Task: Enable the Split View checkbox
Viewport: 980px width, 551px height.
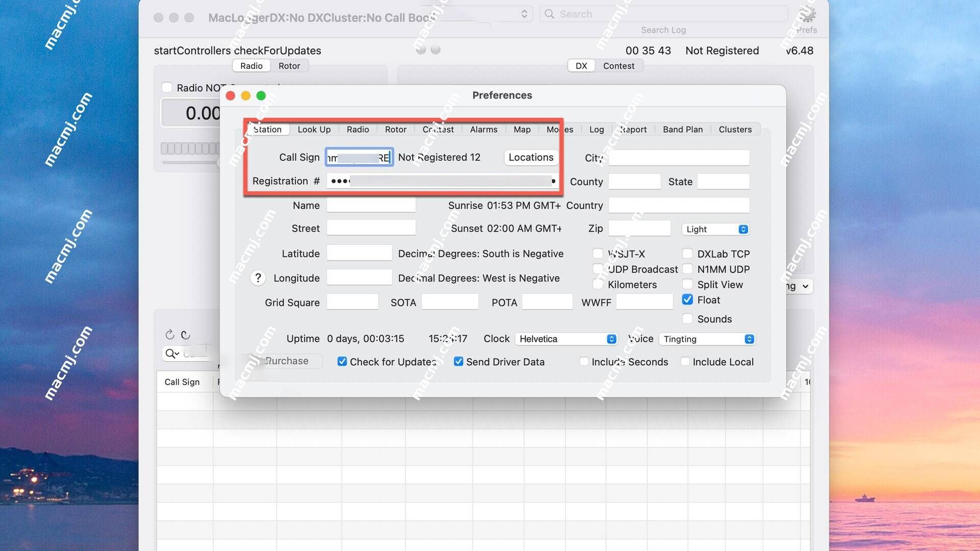Action: (x=688, y=284)
